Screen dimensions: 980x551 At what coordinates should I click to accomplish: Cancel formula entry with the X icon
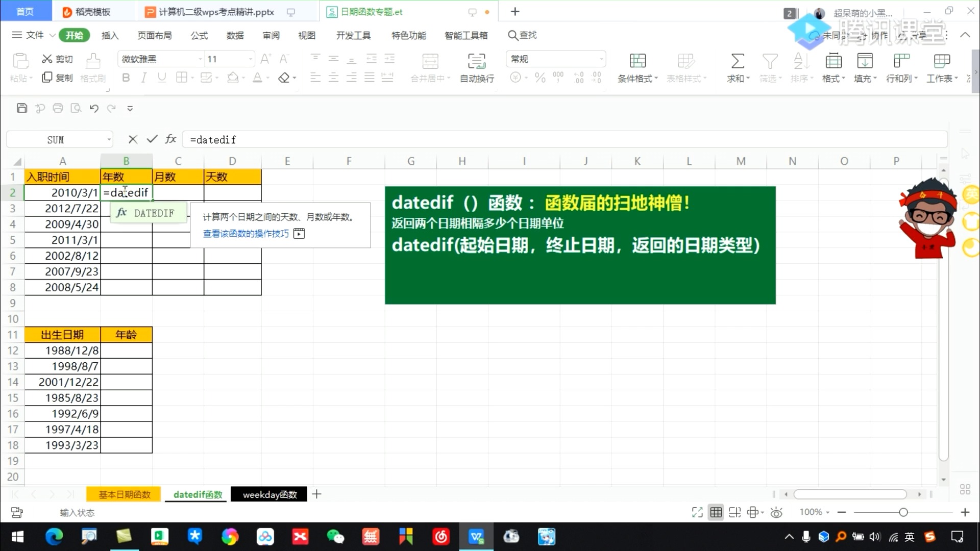[x=133, y=139]
